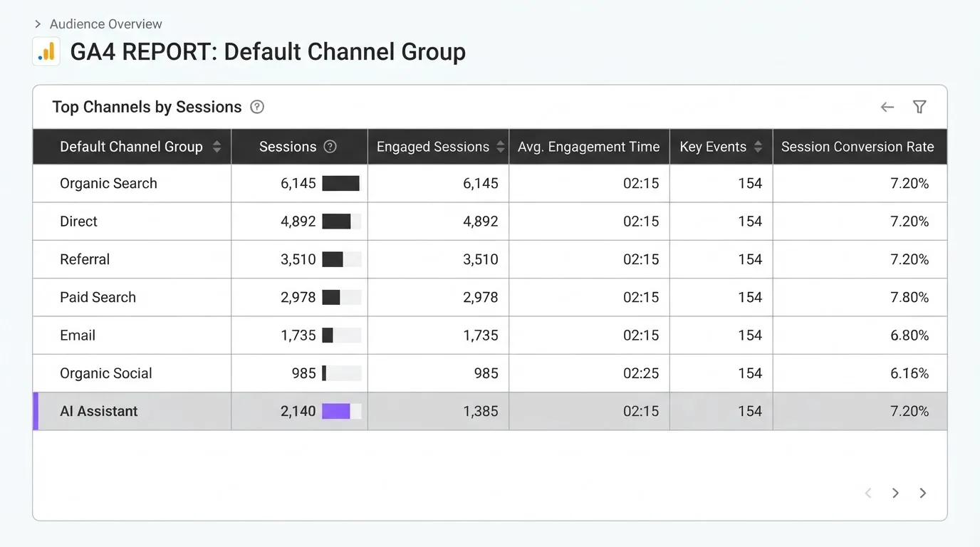Click the report title GA4 REPORT: Default Channel Group
The width and height of the screenshot is (980, 547).
(268, 52)
